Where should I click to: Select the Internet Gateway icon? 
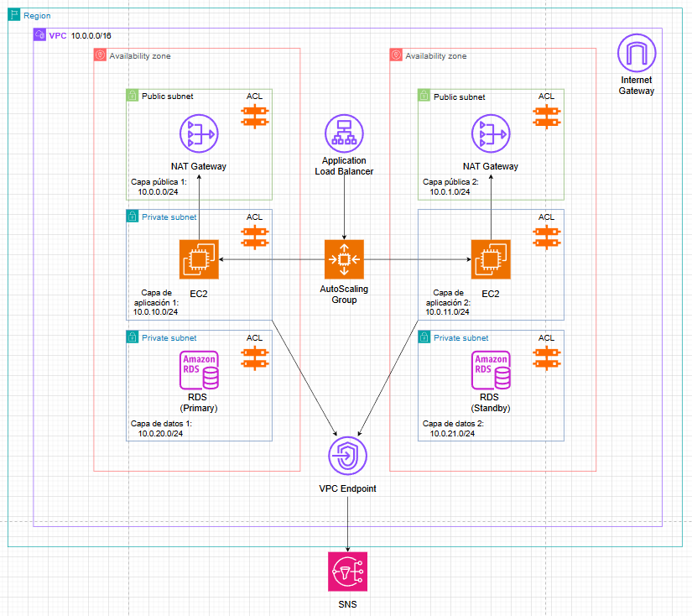[x=637, y=53]
